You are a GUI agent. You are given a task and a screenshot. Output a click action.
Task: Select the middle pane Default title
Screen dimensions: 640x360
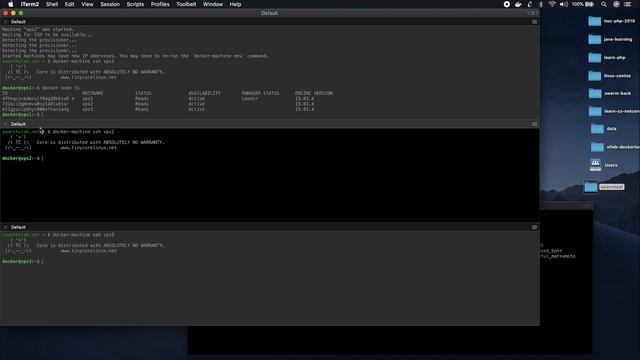pos(18,124)
